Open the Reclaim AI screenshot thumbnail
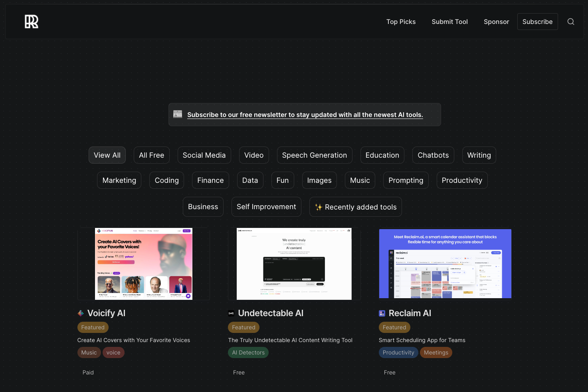This screenshot has height=392, width=588. point(445,264)
